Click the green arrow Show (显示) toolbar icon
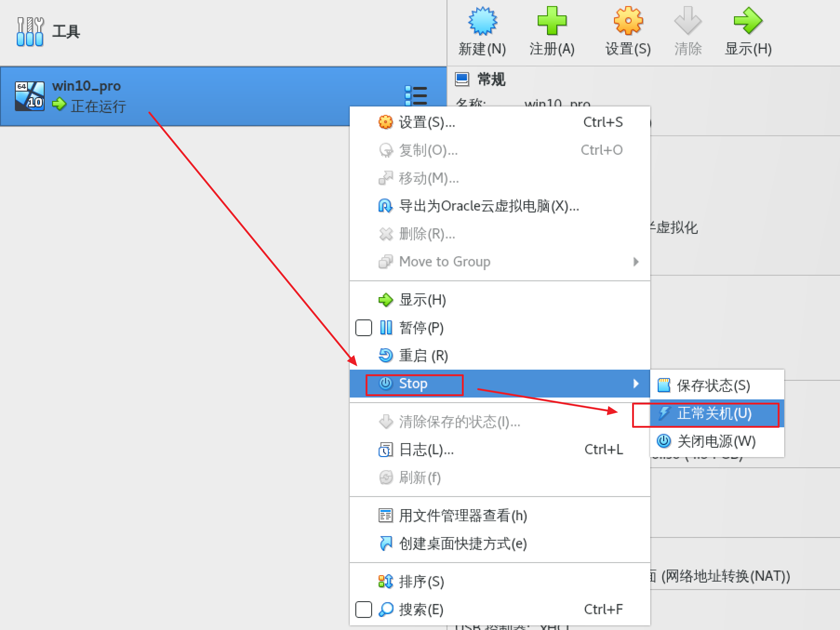Viewport: 840px width, 630px height. pyautogui.click(x=748, y=21)
